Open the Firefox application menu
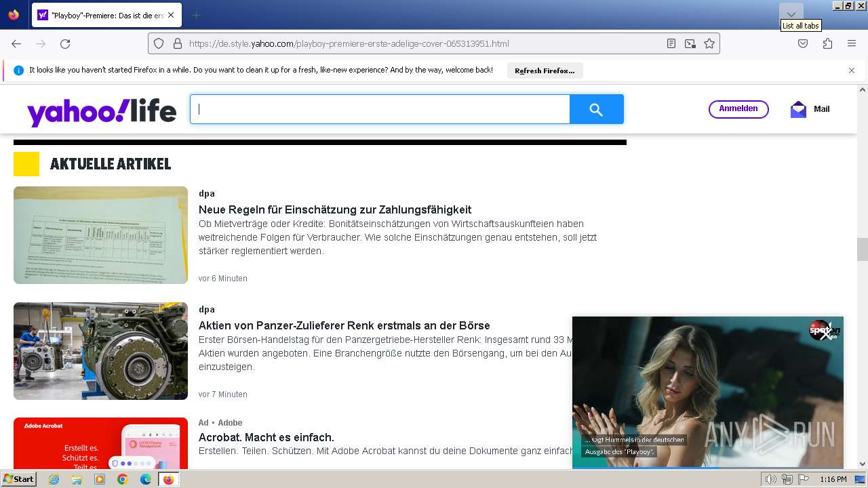The height and width of the screenshot is (488, 868). point(852,43)
